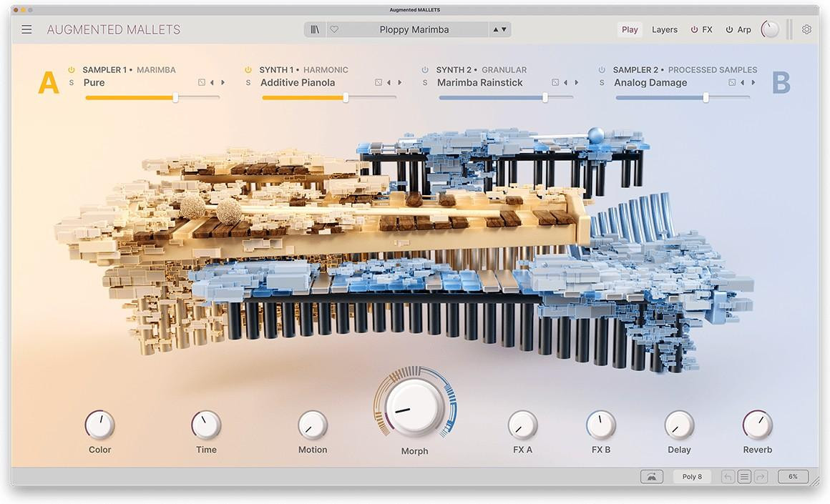Open the hamburger menu top left
The image size is (830, 504).
click(26, 29)
